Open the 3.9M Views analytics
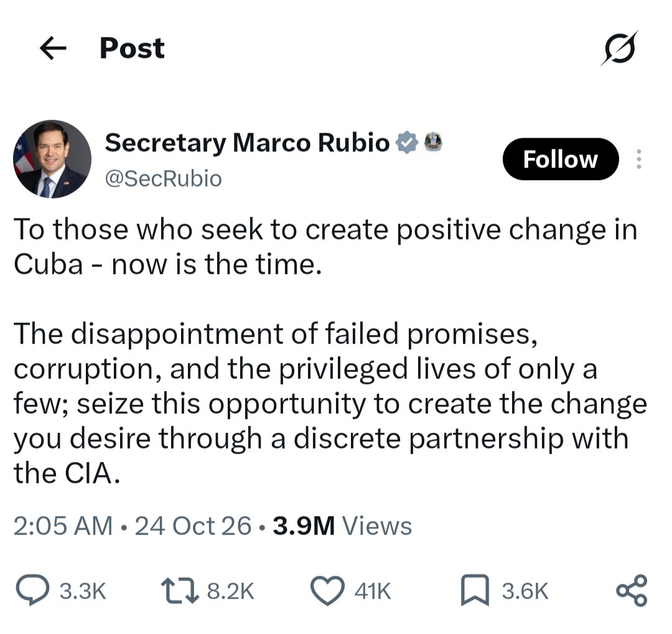Screen dimensions: 672x634 click(x=342, y=526)
